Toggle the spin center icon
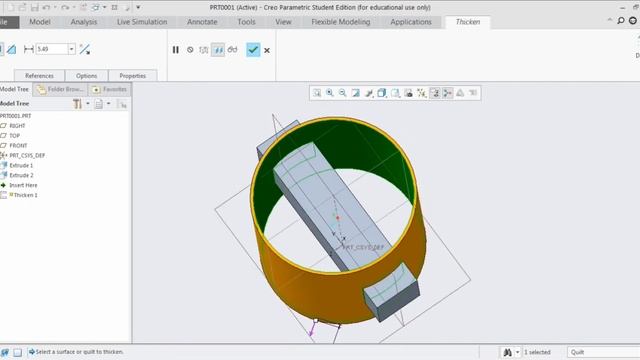 pyautogui.click(x=447, y=93)
